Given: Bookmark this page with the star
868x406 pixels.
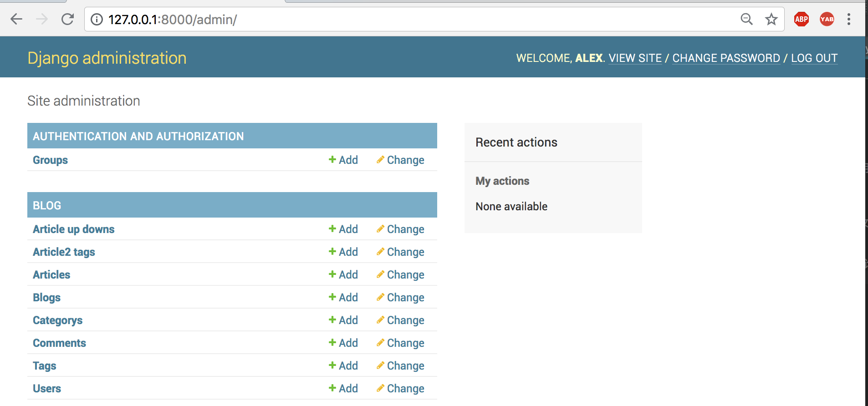Looking at the screenshot, I should tap(771, 19).
